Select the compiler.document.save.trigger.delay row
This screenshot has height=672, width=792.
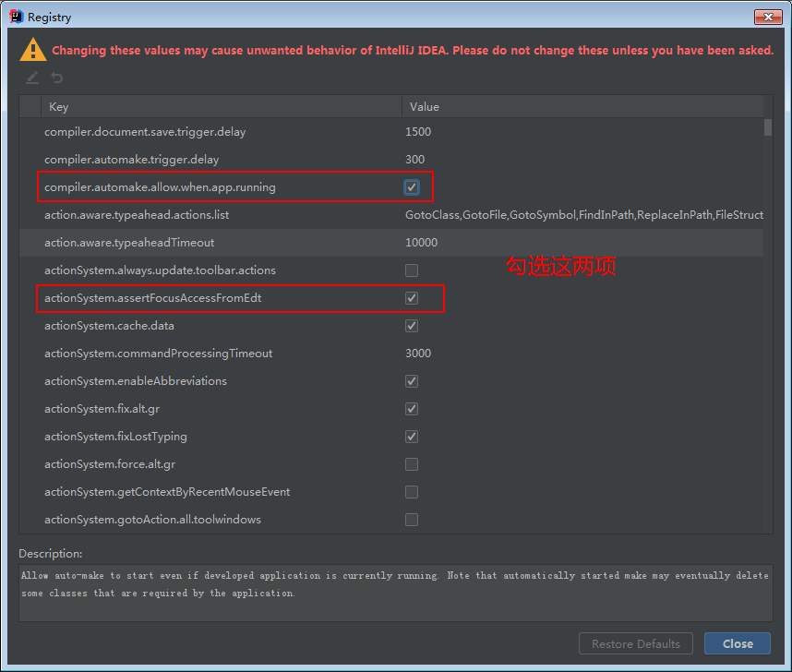(145, 132)
